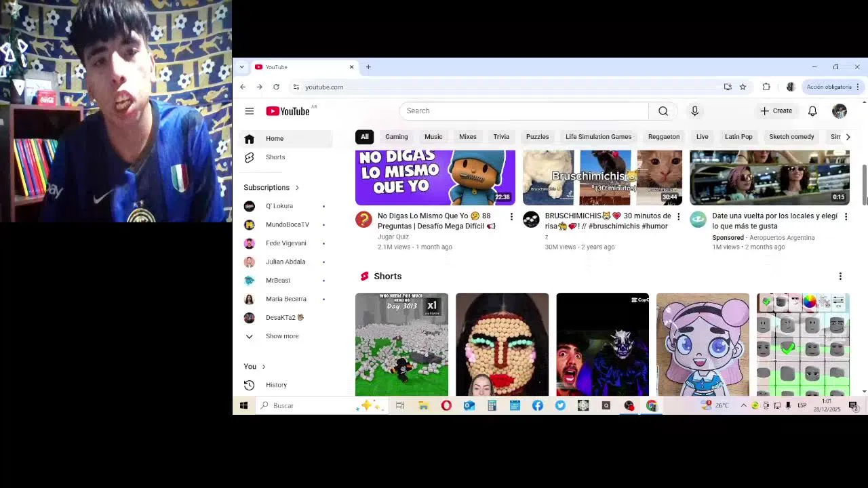868x488 pixels.
Task: Open the YouTube account avatar menu
Action: (840, 111)
